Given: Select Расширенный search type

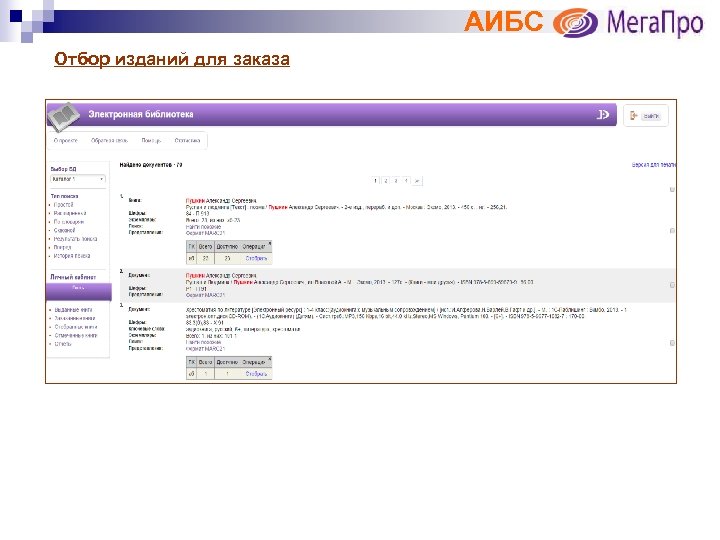Looking at the screenshot, I should pyautogui.click(x=70, y=213).
